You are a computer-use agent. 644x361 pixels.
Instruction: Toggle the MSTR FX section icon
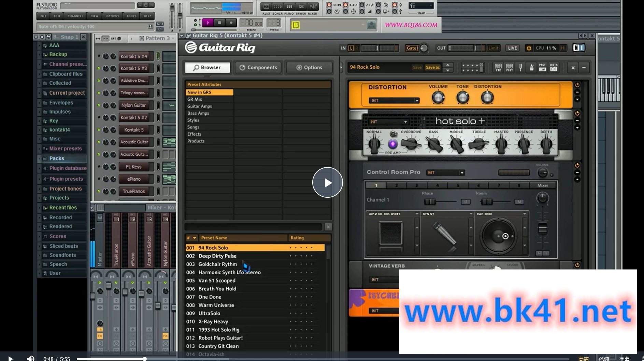(554, 67)
